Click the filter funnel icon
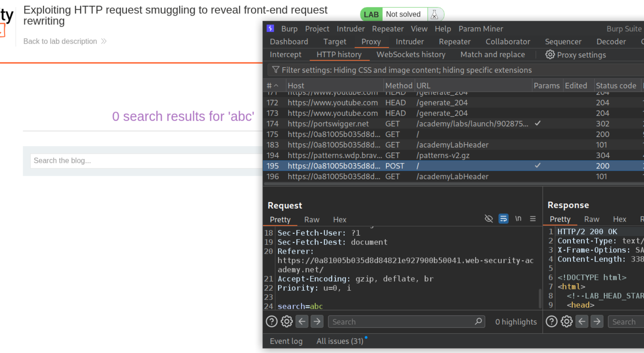The height and width of the screenshot is (353, 644). coord(276,70)
